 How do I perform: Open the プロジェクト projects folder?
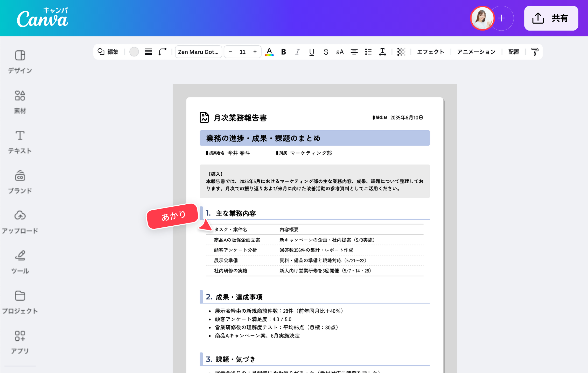tap(20, 302)
